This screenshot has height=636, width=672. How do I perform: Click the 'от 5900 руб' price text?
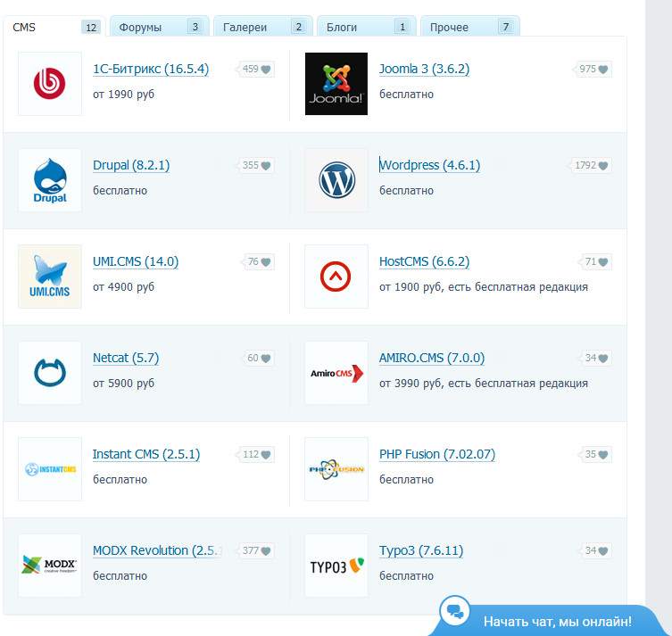click(x=123, y=384)
